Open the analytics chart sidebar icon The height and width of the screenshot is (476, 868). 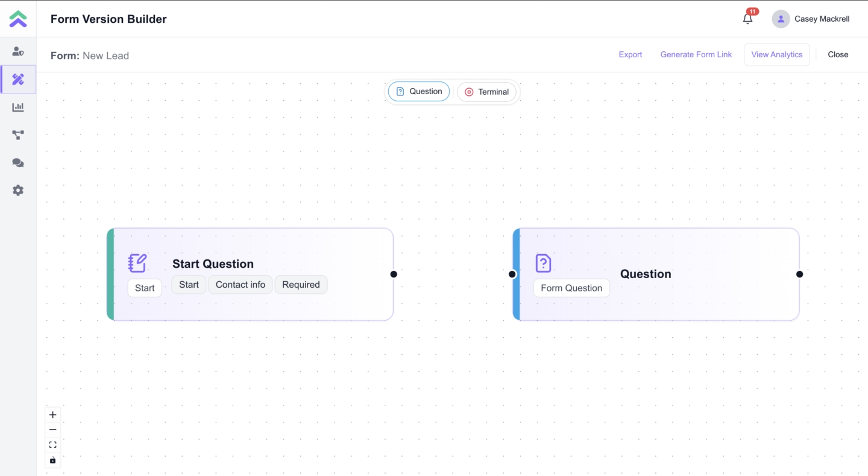tap(18, 107)
